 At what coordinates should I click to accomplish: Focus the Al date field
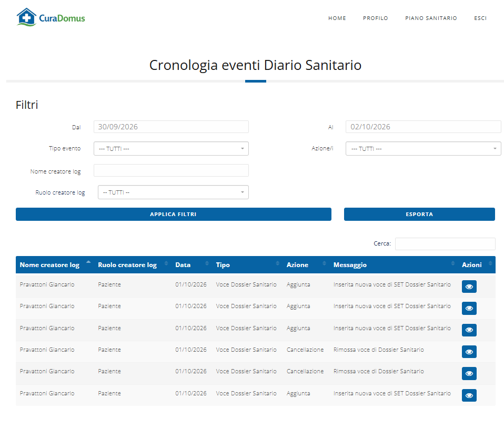click(x=424, y=127)
